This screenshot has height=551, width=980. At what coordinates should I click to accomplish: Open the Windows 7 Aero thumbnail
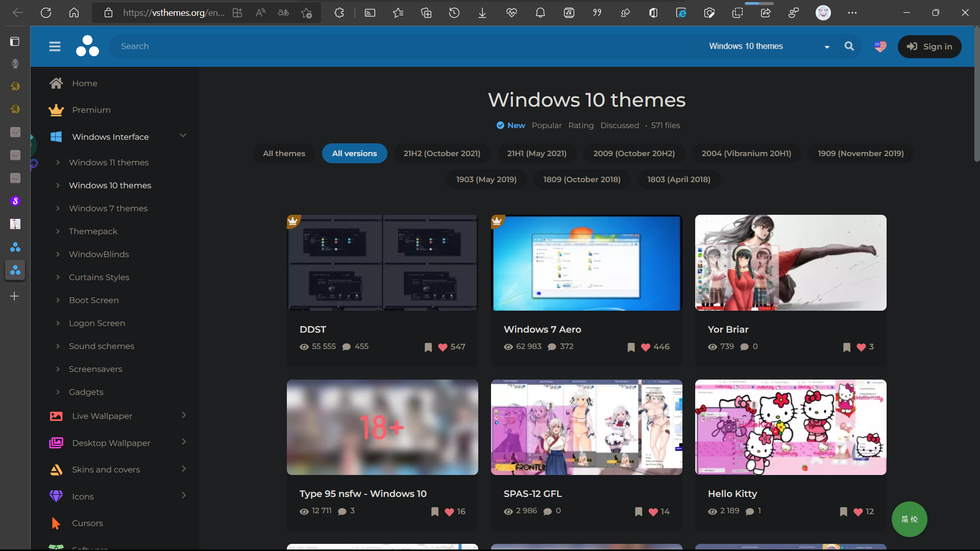[586, 263]
